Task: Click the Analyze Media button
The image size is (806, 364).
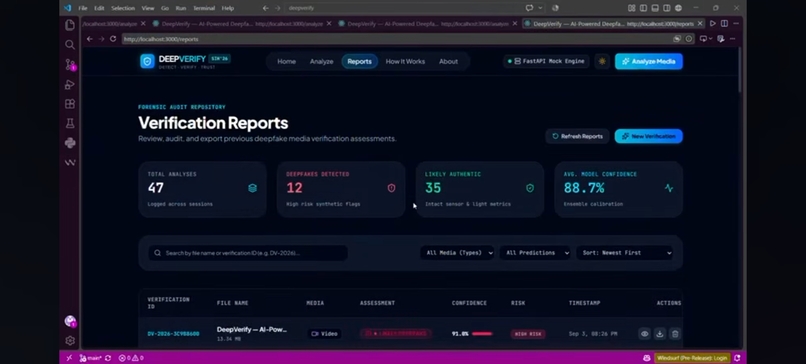Action: [649, 61]
